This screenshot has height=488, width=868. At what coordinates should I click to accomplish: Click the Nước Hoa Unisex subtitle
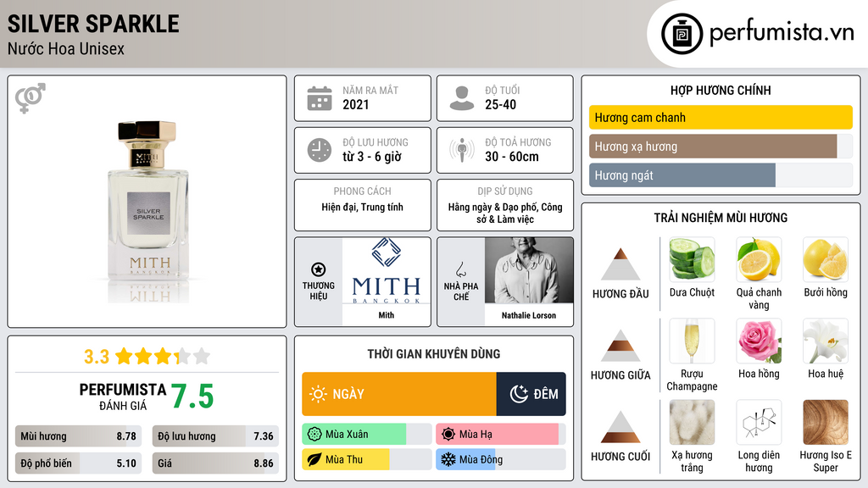point(66,49)
